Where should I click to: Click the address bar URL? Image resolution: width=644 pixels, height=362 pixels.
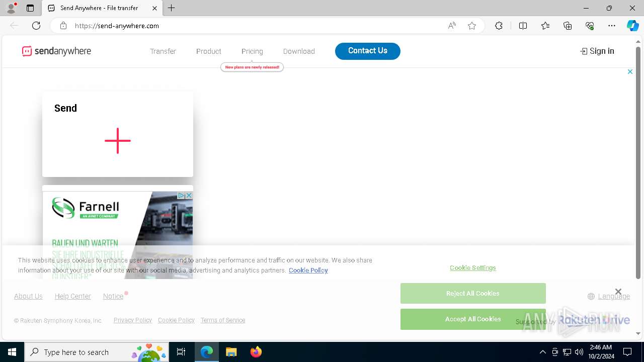[x=117, y=26]
